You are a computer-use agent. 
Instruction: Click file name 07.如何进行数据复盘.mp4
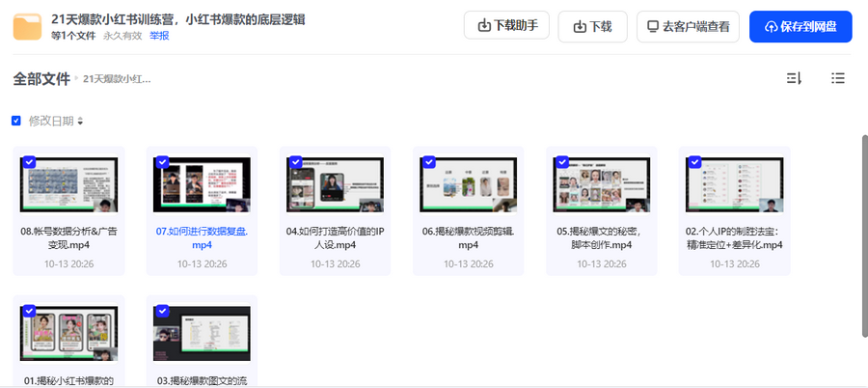(202, 238)
